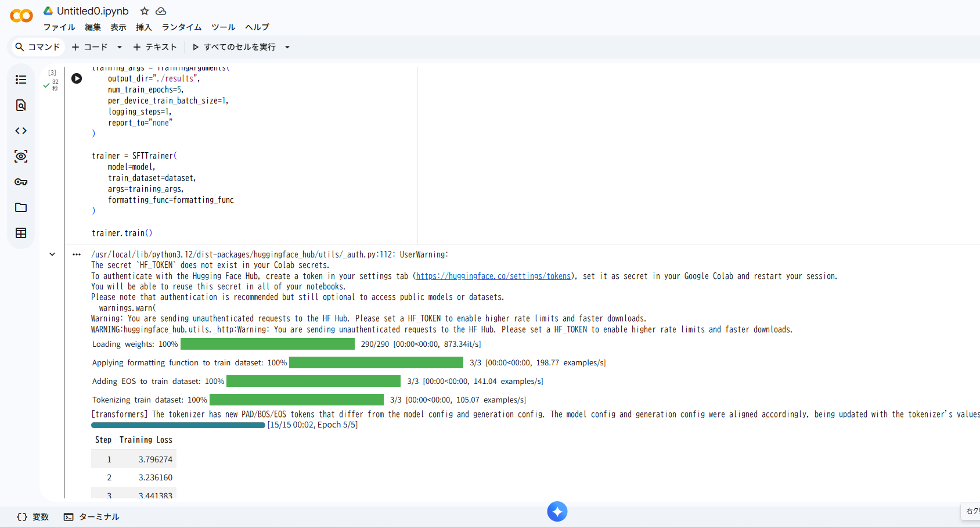Click step 2 in the loss table
Screen dimensions: 980x528
(x=109, y=477)
